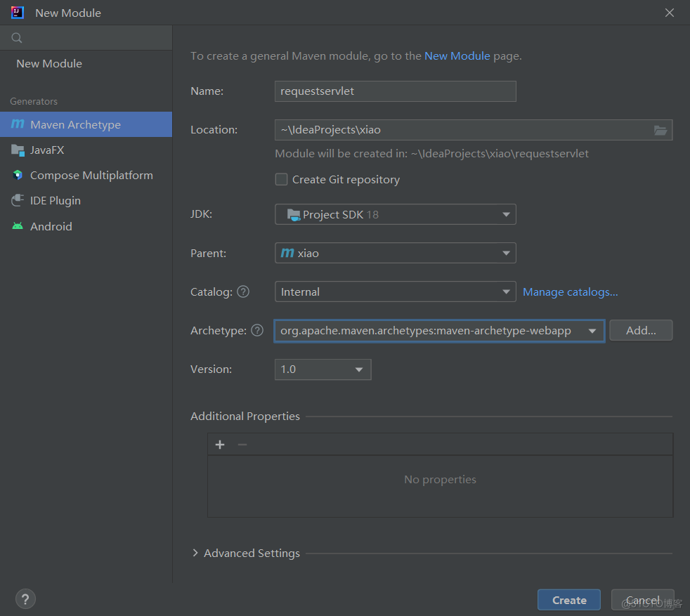Viewport: 690px width, 616px height.
Task: Click the question mark help button
Action: coord(25,599)
